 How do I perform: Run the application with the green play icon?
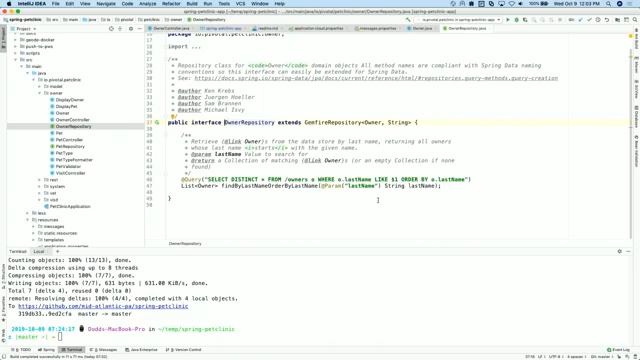coord(508,20)
